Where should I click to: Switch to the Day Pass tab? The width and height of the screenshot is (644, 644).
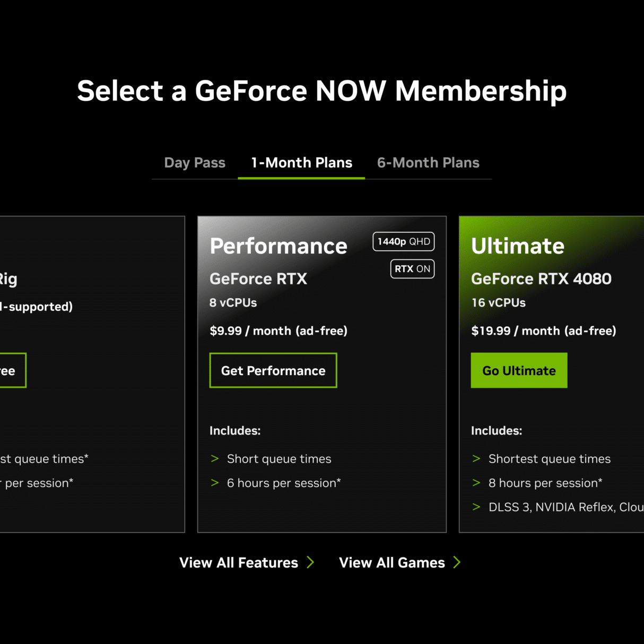click(195, 163)
